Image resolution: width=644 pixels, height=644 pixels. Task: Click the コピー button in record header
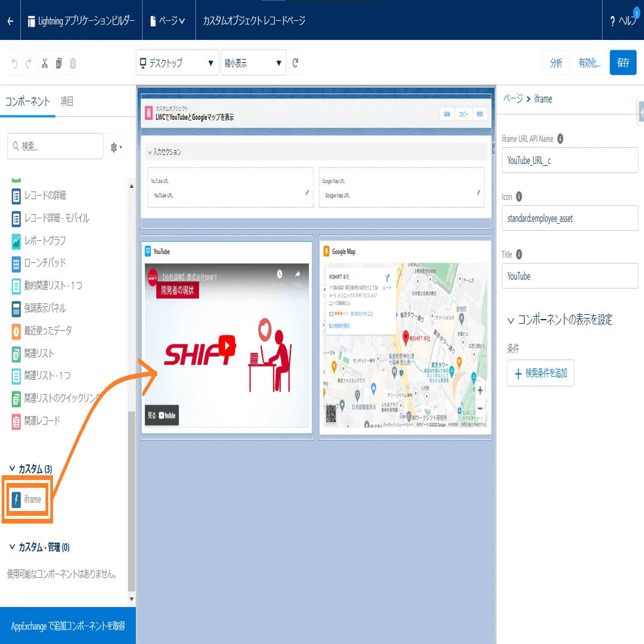point(463,114)
